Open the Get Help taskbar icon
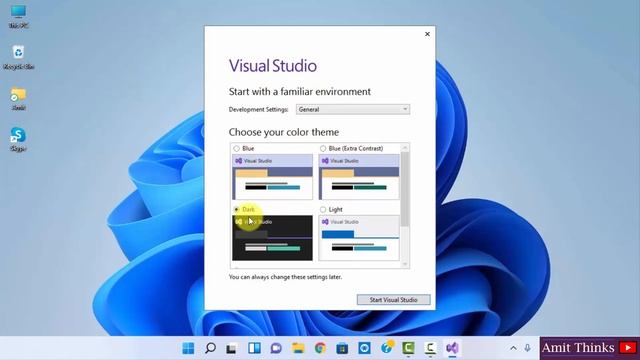This screenshot has width=640, height=360. pyautogui.click(x=387, y=347)
